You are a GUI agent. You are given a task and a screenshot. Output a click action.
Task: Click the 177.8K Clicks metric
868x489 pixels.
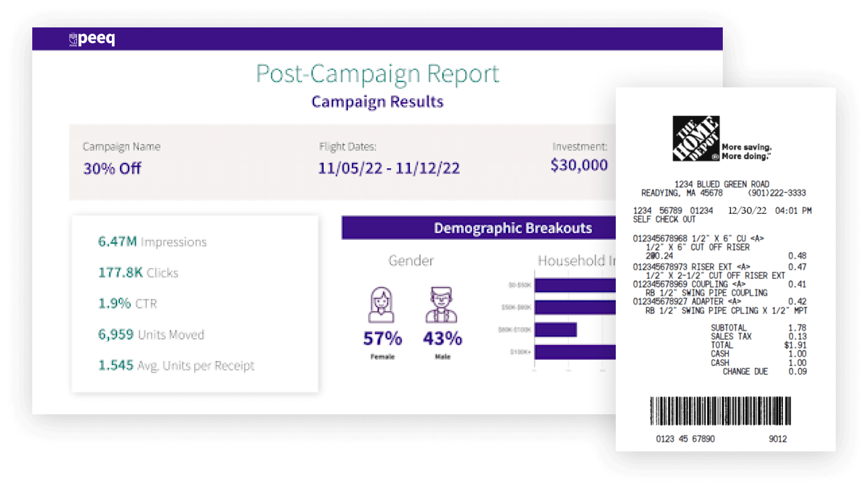[138, 273]
